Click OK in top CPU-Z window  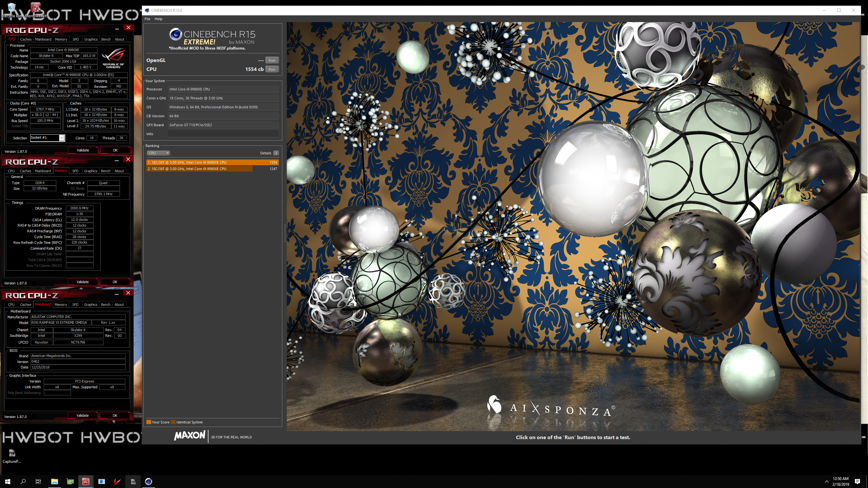pos(115,150)
